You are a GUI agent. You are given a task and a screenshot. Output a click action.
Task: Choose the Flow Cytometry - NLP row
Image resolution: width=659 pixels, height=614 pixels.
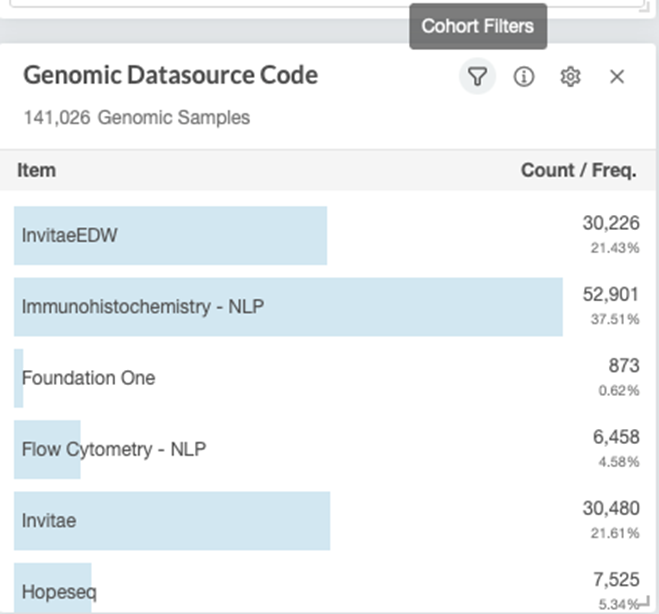327,449
